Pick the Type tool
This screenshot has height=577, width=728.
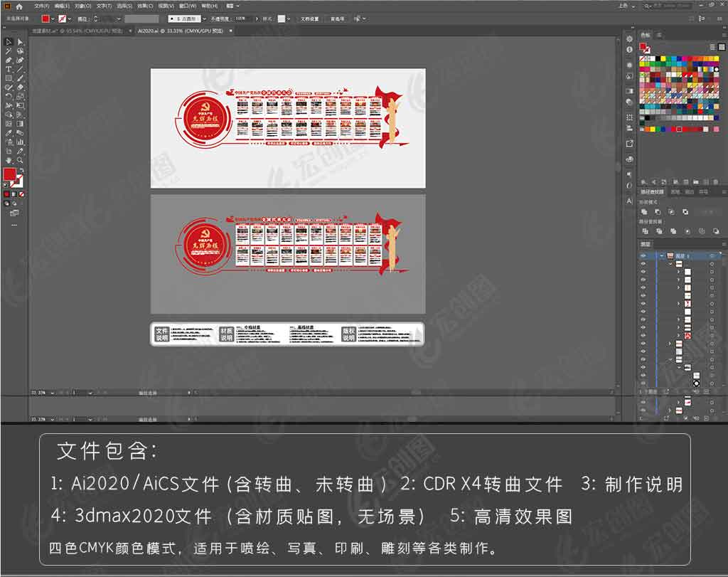click(9, 69)
